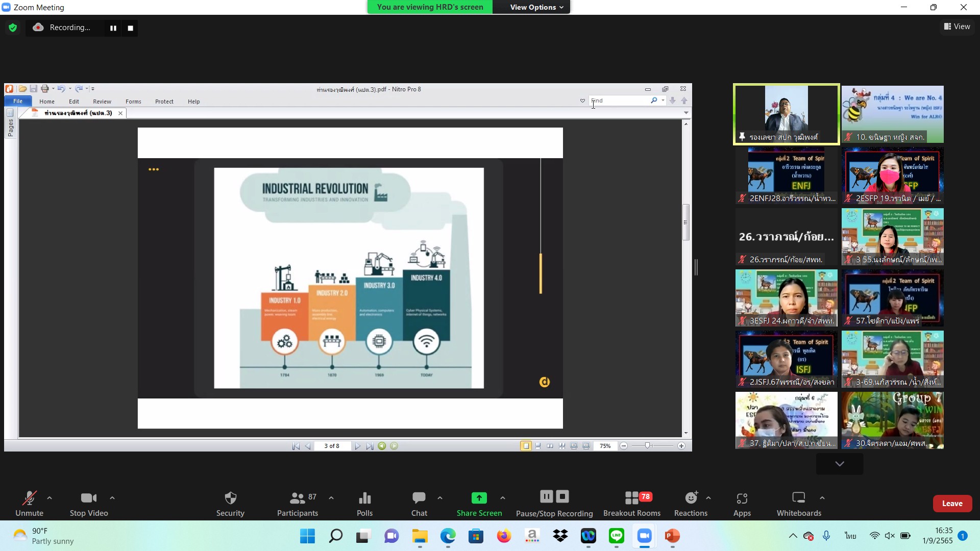The width and height of the screenshot is (980, 551).
Task: Pause the recording at the top-left indicator
Action: 113,28
